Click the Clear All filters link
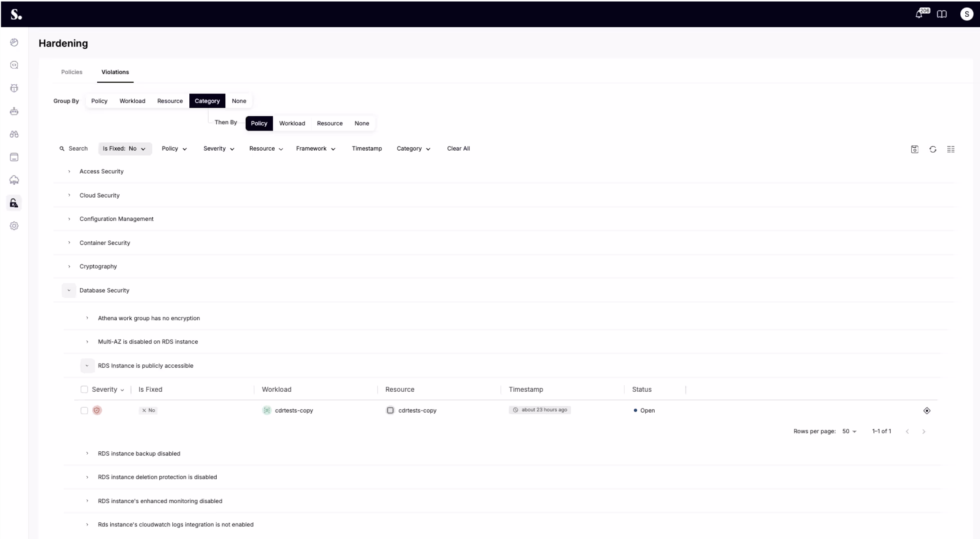 [458, 149]
